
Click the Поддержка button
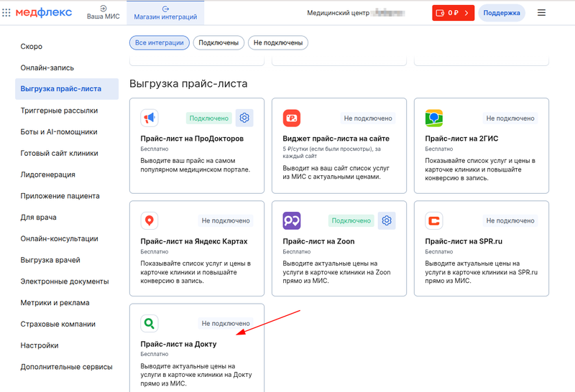tap(501, 13)
